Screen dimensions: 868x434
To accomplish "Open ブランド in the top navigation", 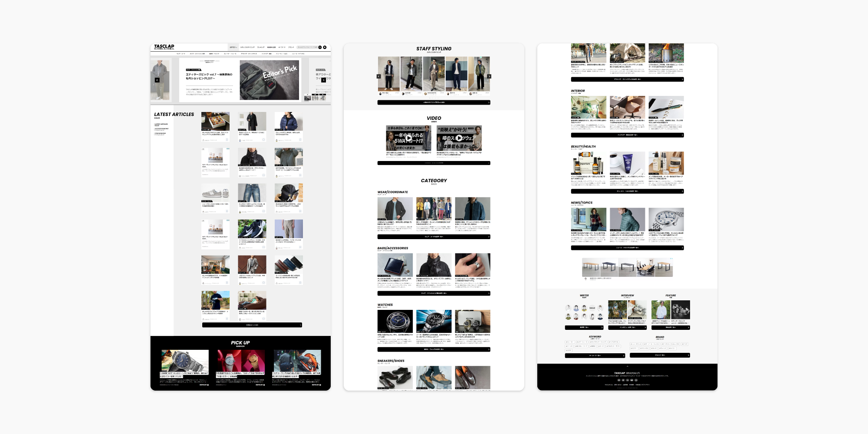I will coord(291,47).
